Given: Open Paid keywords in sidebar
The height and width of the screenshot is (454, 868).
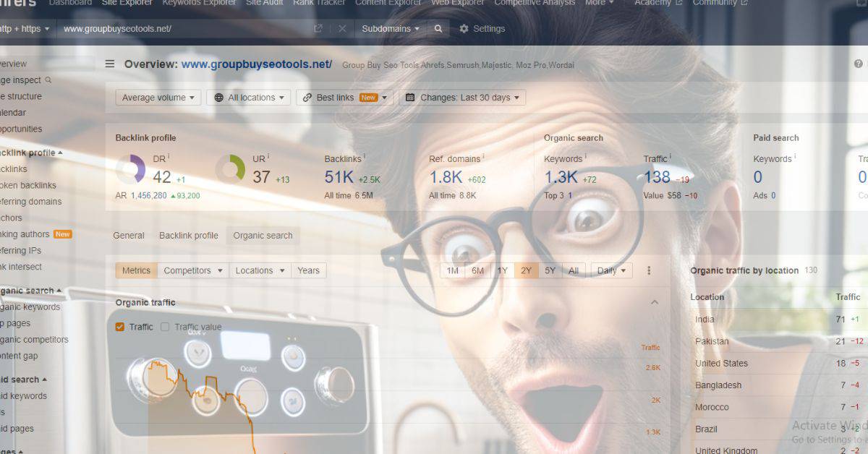Looking at the screenshot, I should tap(22, 396).
